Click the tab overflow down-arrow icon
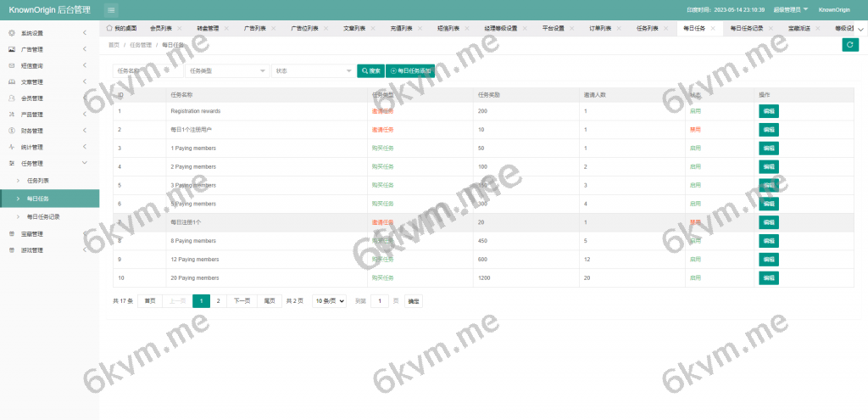This screenshot has width=868, height=420. tap(861, 28)
